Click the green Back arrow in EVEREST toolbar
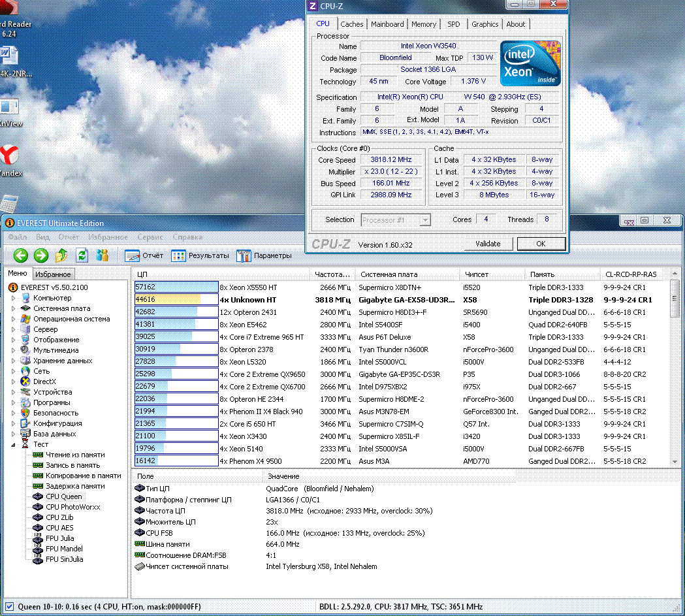Image resolution: width=685 pixels, height=616 pixels. (x=21, y=255)
